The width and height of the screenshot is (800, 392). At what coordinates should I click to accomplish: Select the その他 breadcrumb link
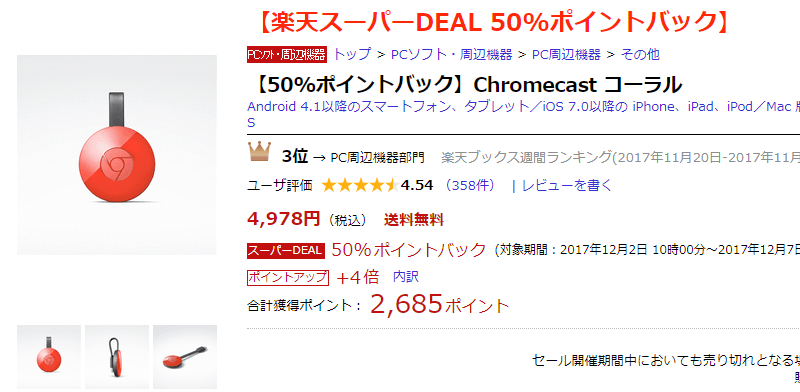tap(640, 55)
